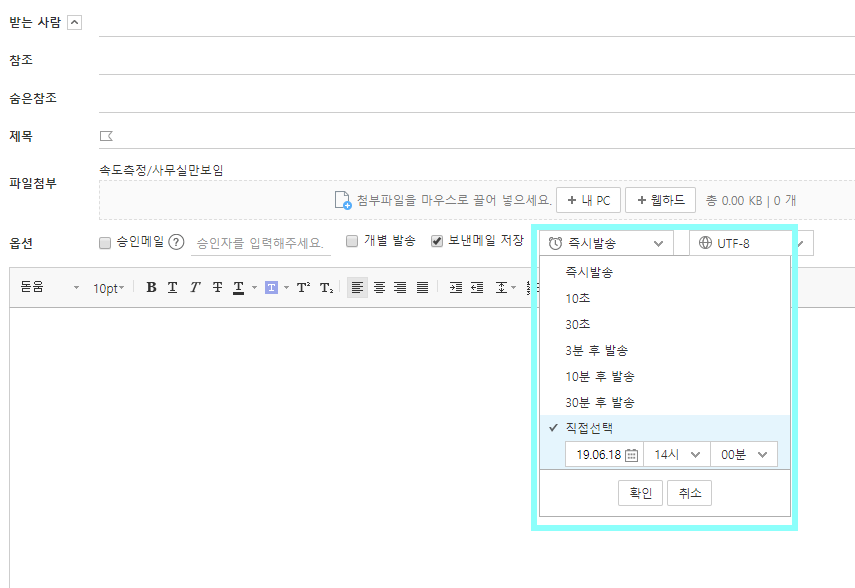Justify the text alignment
The height and width of the screenshot is (588, 855).
tap(423, 287)
